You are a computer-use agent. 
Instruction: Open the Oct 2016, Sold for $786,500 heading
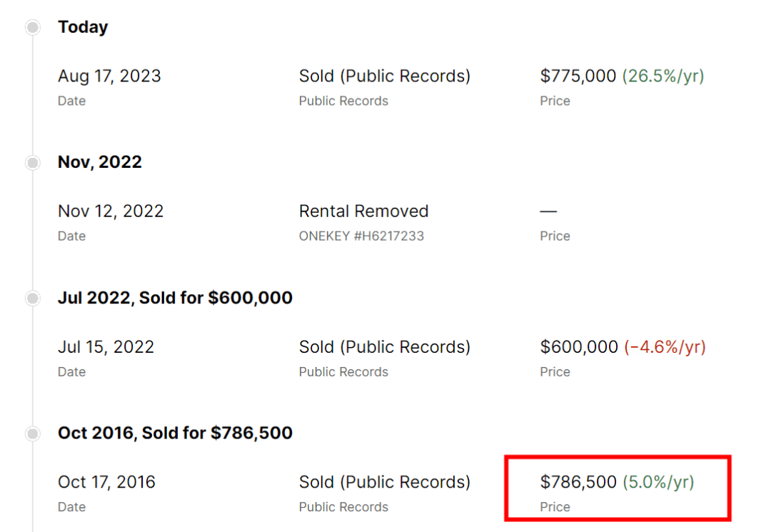click(x=175, y=433)
